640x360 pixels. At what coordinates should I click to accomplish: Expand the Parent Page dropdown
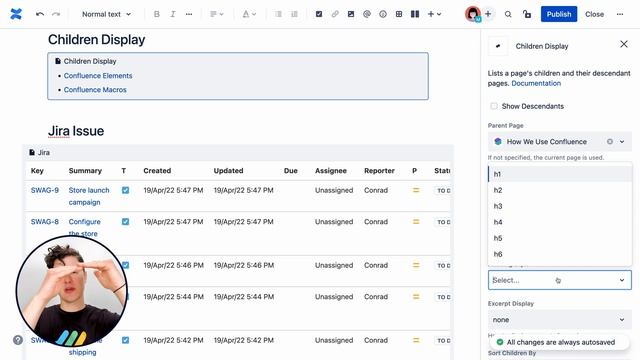[622, 142]
